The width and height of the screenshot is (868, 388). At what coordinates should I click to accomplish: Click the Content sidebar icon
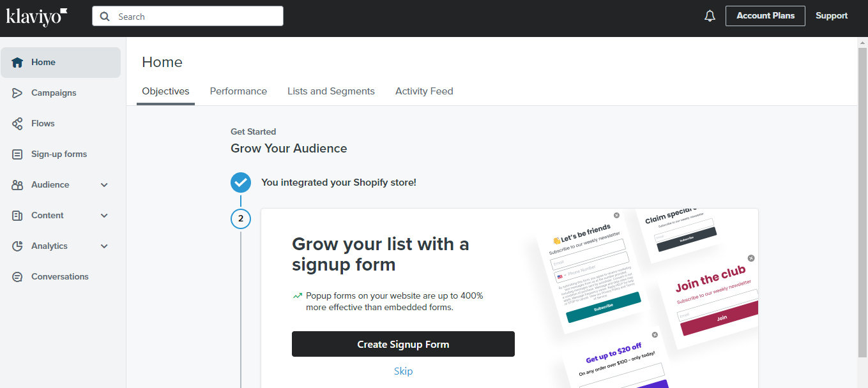17,216
